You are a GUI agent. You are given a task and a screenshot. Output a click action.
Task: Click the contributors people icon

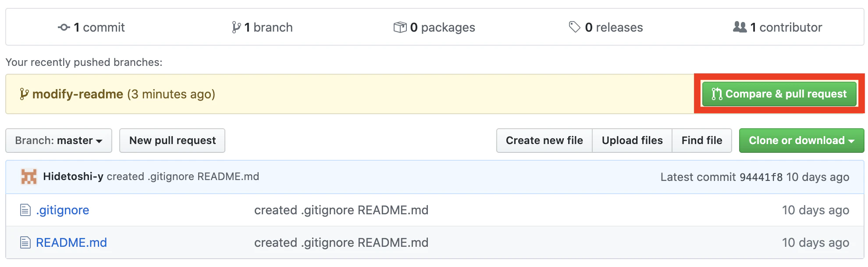[x=740, y=27]
